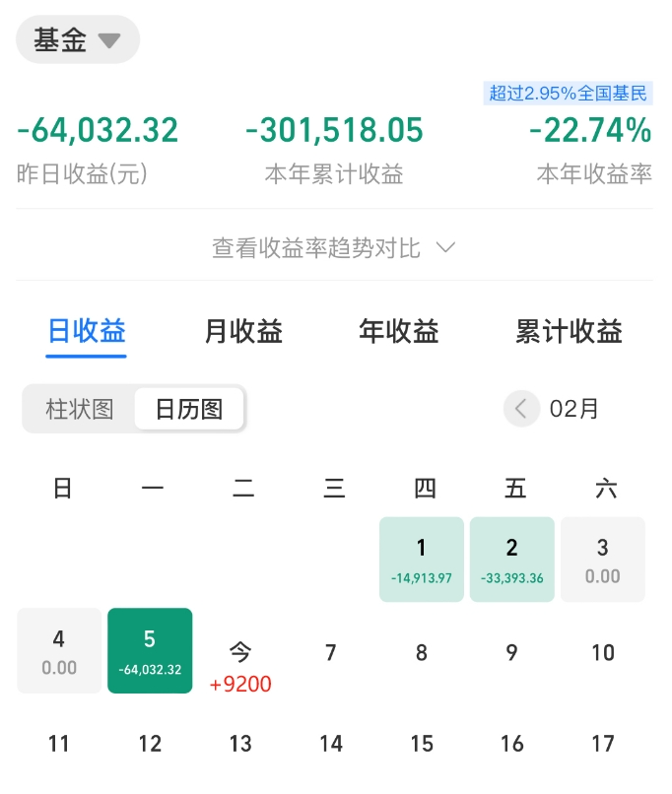Select February 3 with 0.00

[603, 560]
